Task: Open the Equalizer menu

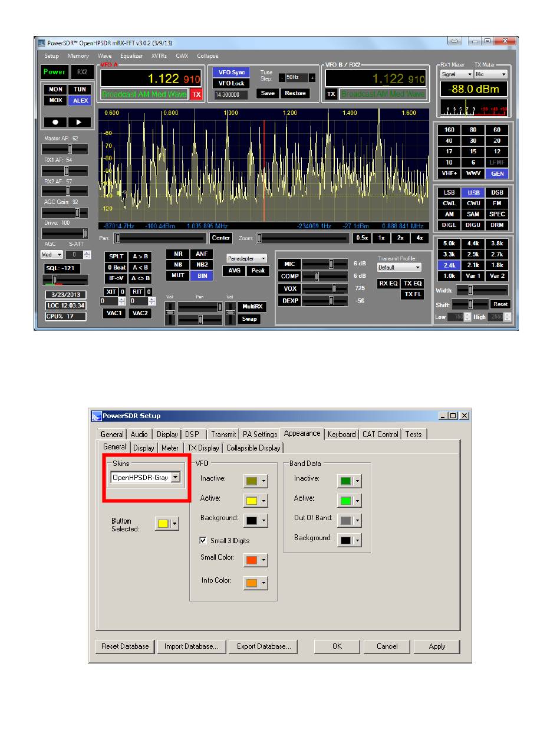Action: 132,56
